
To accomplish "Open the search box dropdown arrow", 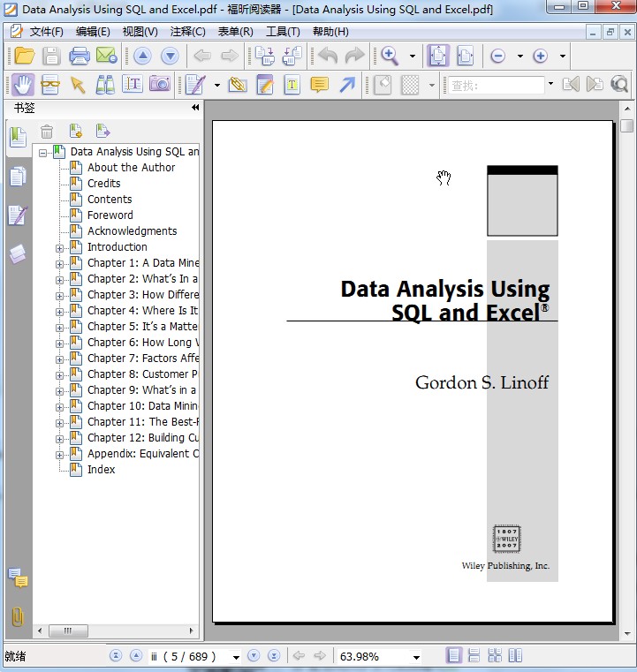I will (550, 84).
